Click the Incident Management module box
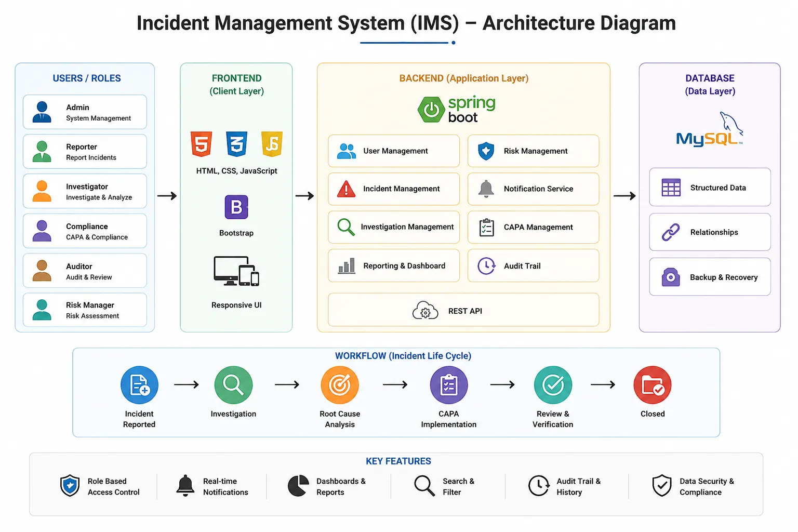Viewport: 798px width, 532px height. pyautogui.click(x=394, y=189)
